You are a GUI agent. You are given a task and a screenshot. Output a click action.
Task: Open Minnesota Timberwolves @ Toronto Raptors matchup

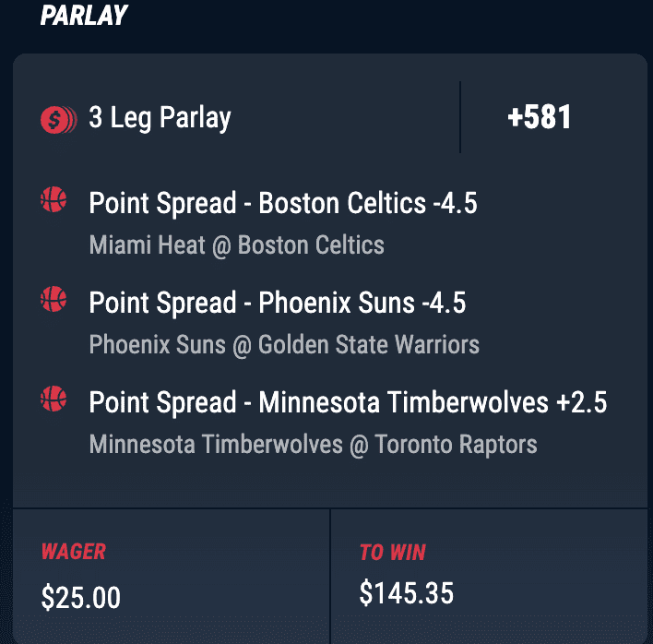coord(314,445)
